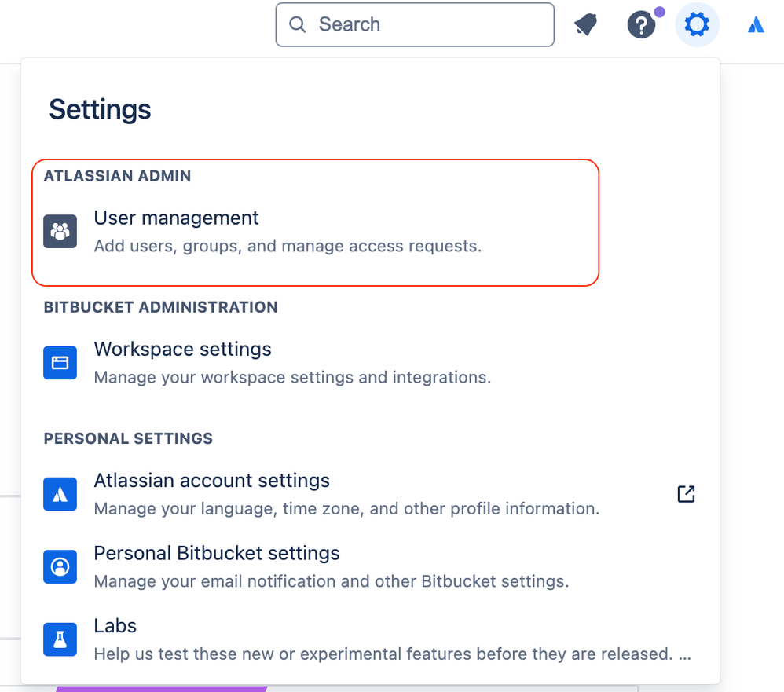Viewport: 784px width, 692px height.
Task: Open User management
Action: pyautogui.click(x=176, y=218)
